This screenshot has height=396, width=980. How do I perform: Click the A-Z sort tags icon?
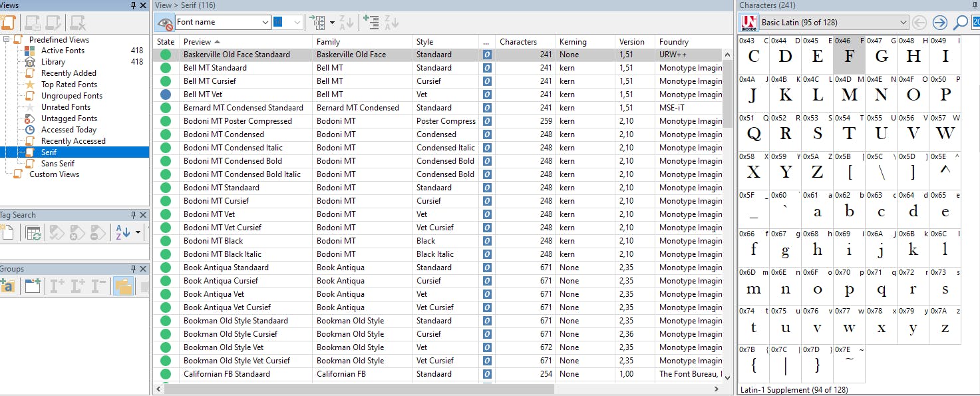tap(123, 232)
